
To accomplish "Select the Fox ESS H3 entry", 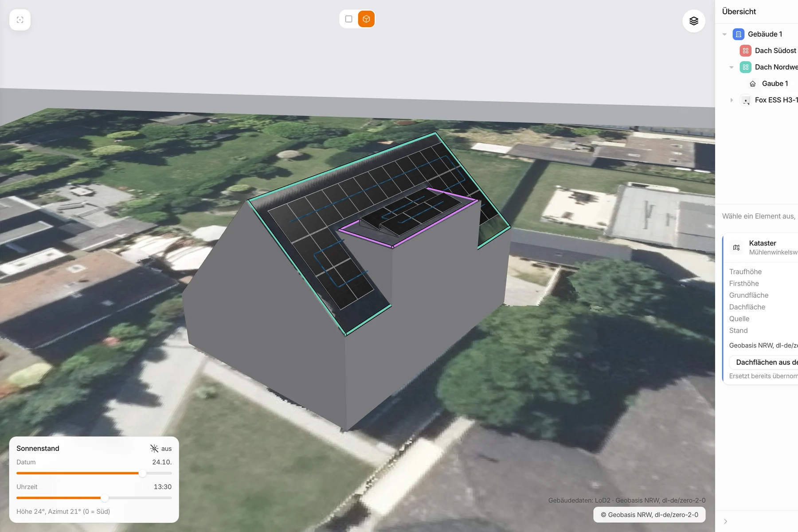I will tap(776, 100).
